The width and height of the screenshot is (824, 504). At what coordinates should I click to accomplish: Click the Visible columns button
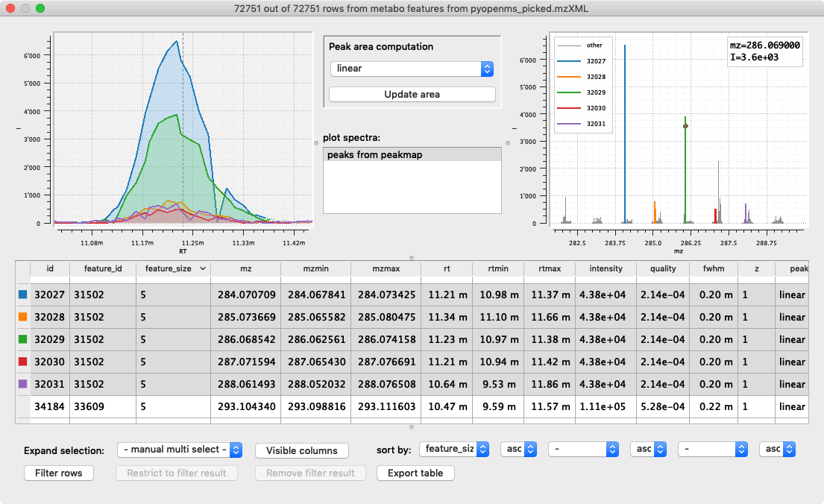click(x=302, y=450)
